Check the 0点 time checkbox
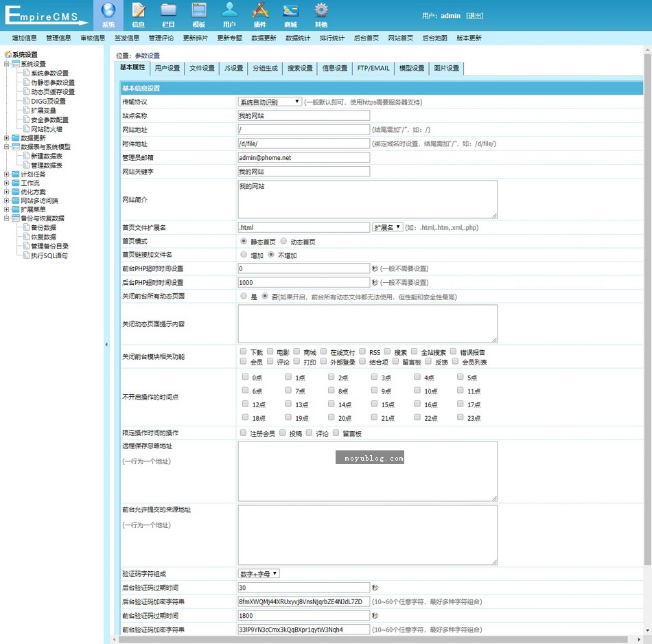This screenshot has height=644, width=652. 245,377
